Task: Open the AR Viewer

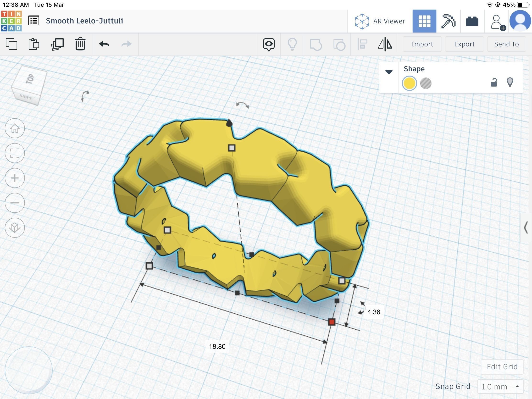Action: 380,21
